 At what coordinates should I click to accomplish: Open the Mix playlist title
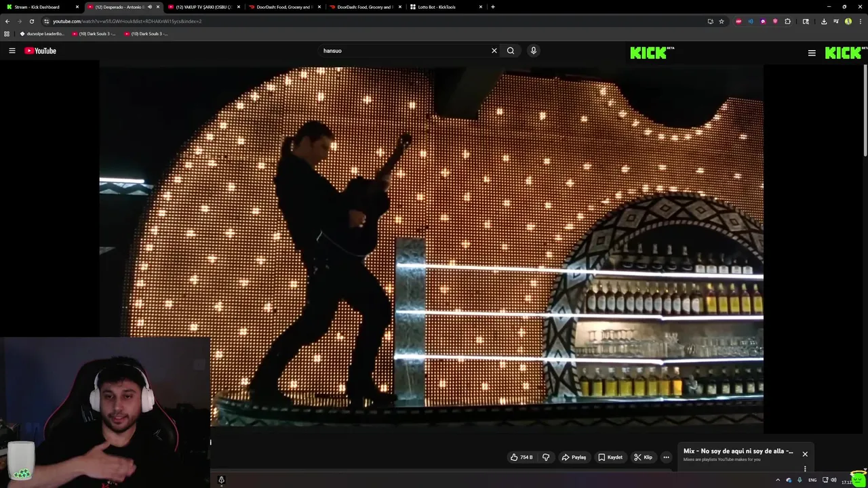pos(738,451)
